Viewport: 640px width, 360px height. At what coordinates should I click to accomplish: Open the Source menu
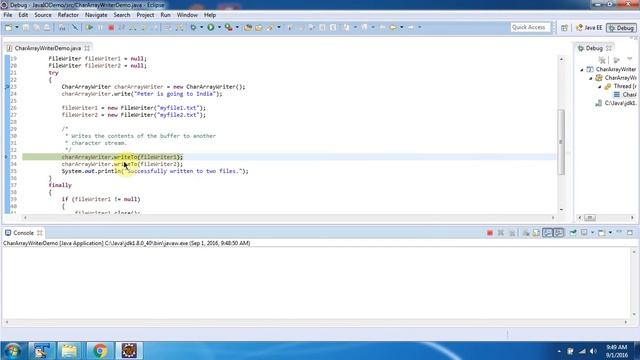click(43, 15)
